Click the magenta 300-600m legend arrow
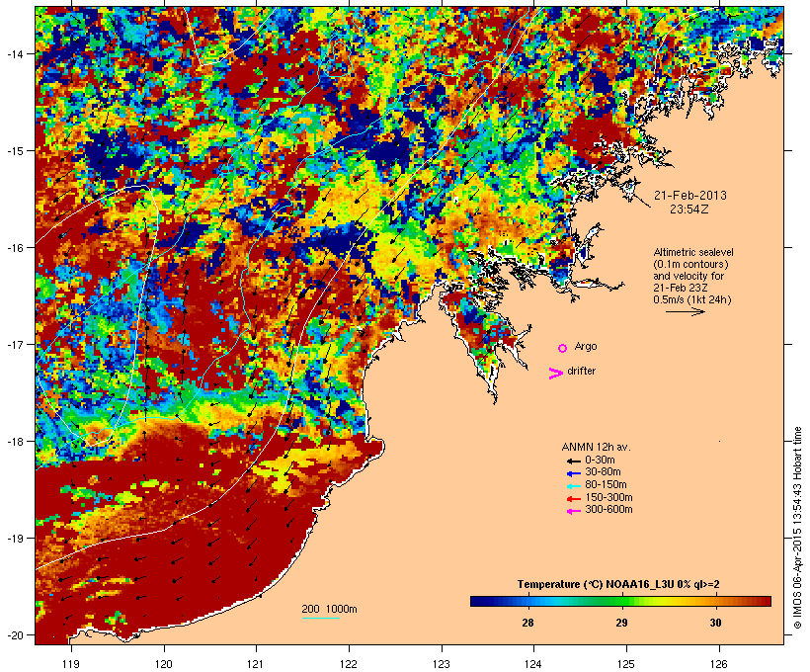Screen dimensions: 810x672 pos(573,511)
